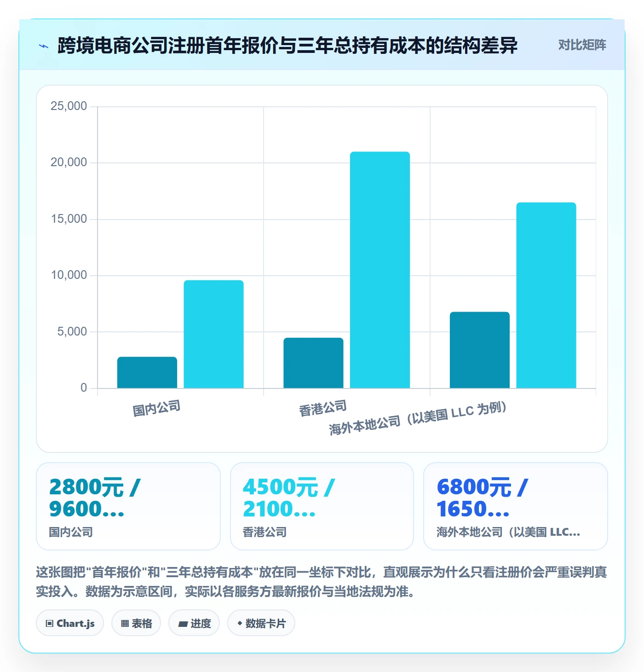The height and width of the screenshot is (672, 644).
Task: Click the 6800元 / 1650… stat value
Action: coord(483,498)
